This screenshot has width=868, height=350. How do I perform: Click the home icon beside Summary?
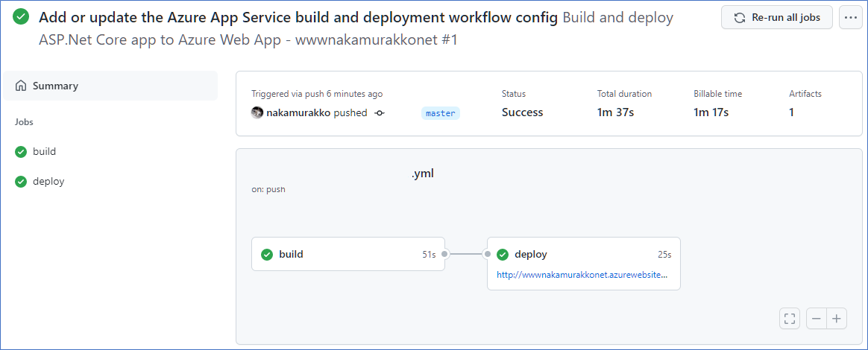pyautogui.click(x=21, y=86)
